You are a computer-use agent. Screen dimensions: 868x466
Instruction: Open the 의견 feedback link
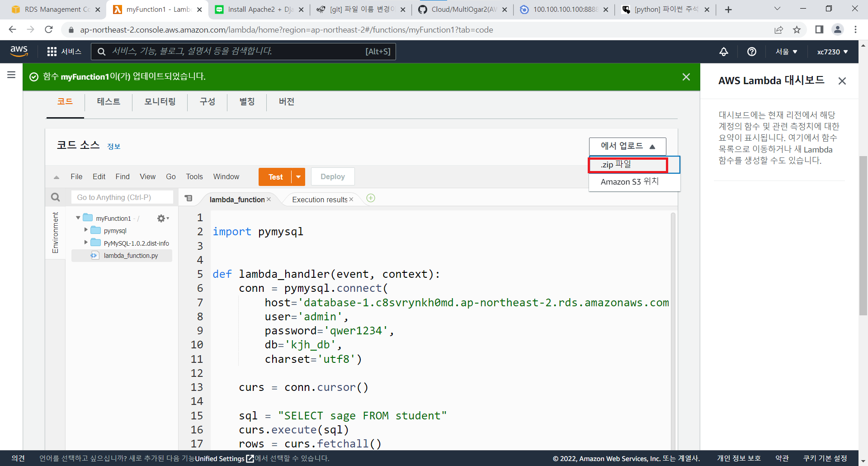point(18,458)
